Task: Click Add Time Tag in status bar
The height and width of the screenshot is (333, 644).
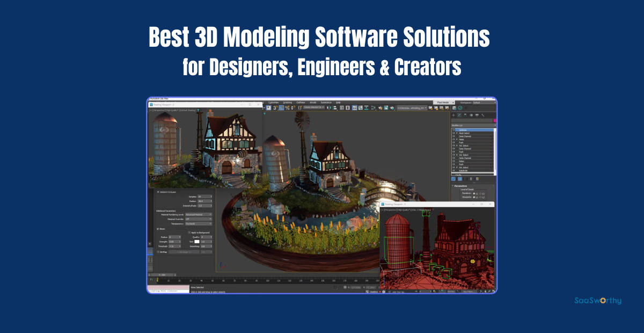Action: click(398, 291)
